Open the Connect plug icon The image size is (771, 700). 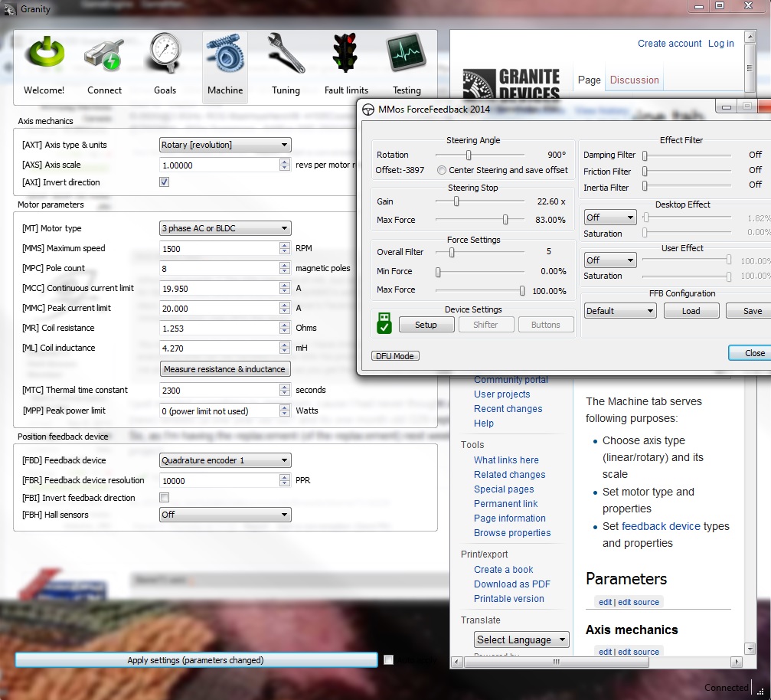[x=104, y=54]
